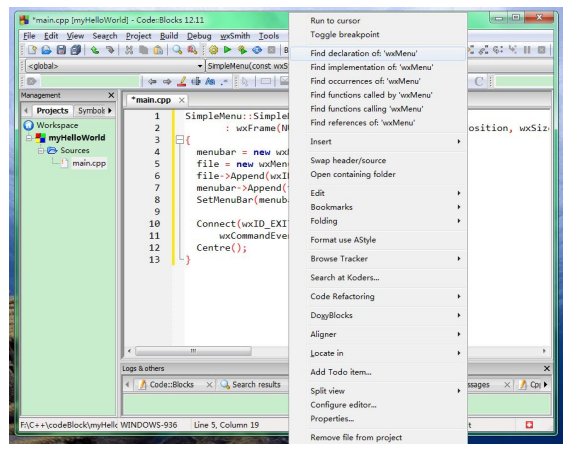
Task: Click the Replace magnifier icon
Action: pyautogui.click(x=192, y=50)
